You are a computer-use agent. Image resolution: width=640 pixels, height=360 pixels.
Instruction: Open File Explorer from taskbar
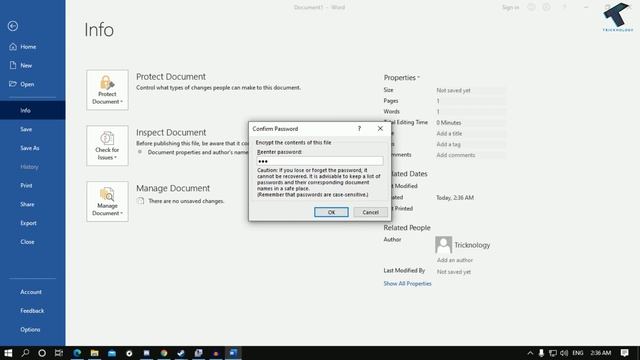[x=95, y=353]
